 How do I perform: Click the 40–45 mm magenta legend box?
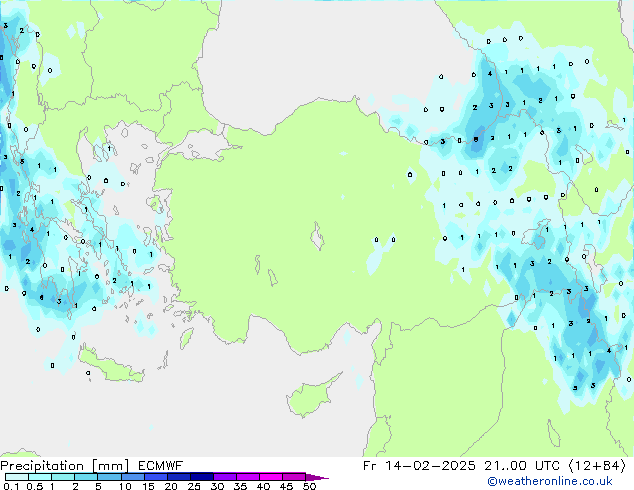271,477
